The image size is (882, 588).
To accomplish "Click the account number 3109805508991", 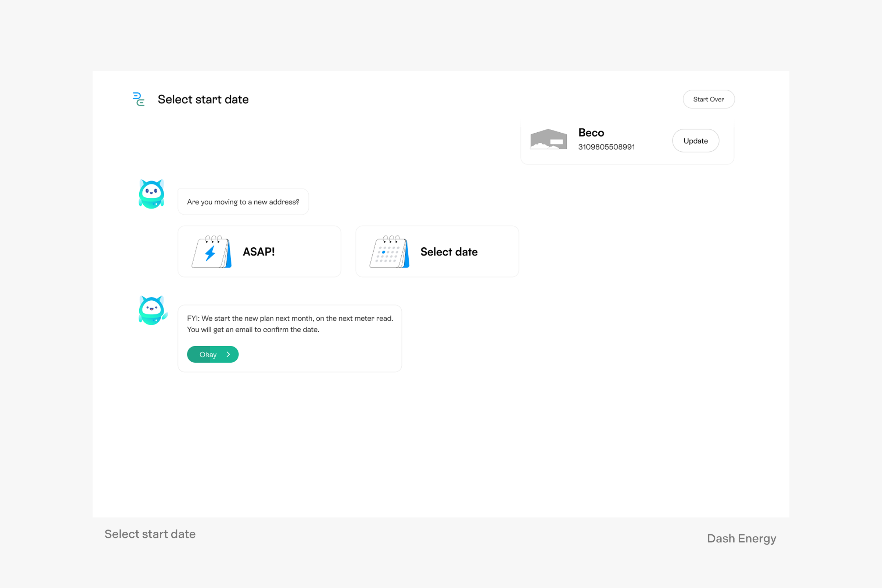I will (606, 147).
